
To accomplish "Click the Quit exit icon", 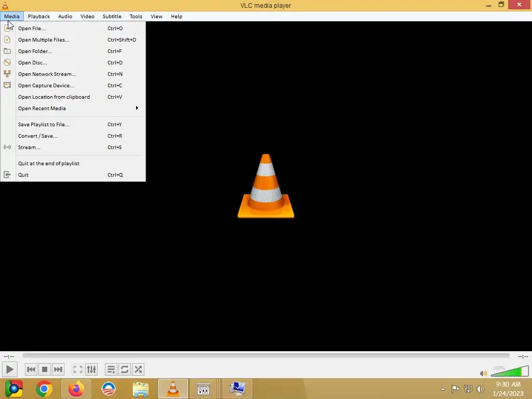I will click(x=7, y=175).
